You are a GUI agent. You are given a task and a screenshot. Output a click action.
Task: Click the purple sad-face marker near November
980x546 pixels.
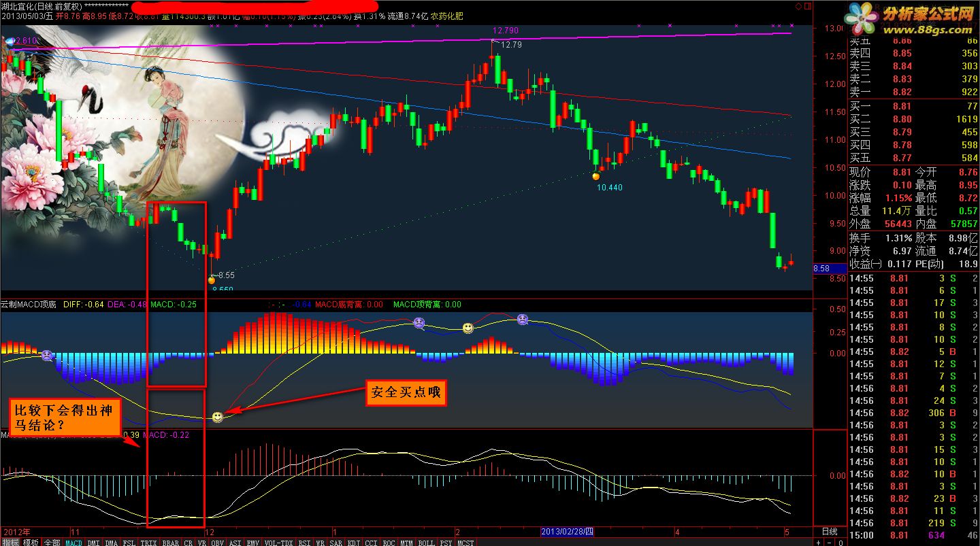(x=46, y=355)
